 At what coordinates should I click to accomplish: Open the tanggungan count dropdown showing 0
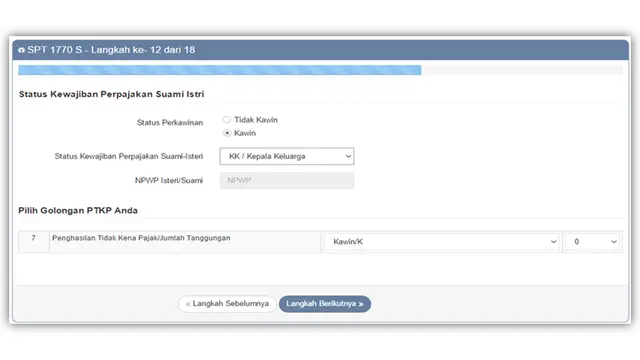[592, 242]
